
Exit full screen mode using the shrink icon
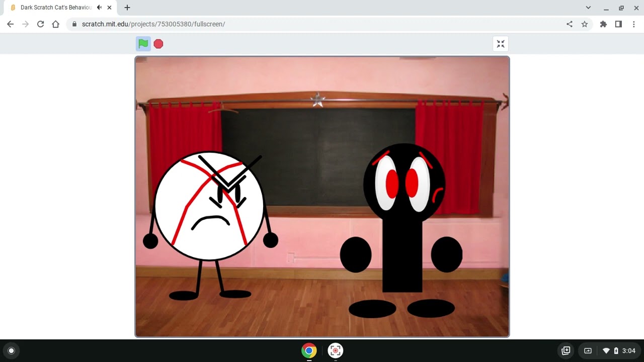click(501, 44)
